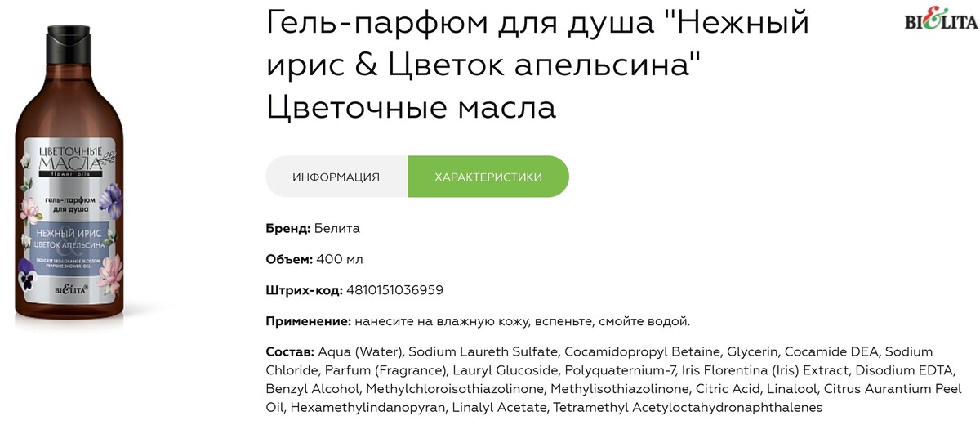980x434 pixels.
Task: Click the Bielita logo icon
Action: click(941, 21)
